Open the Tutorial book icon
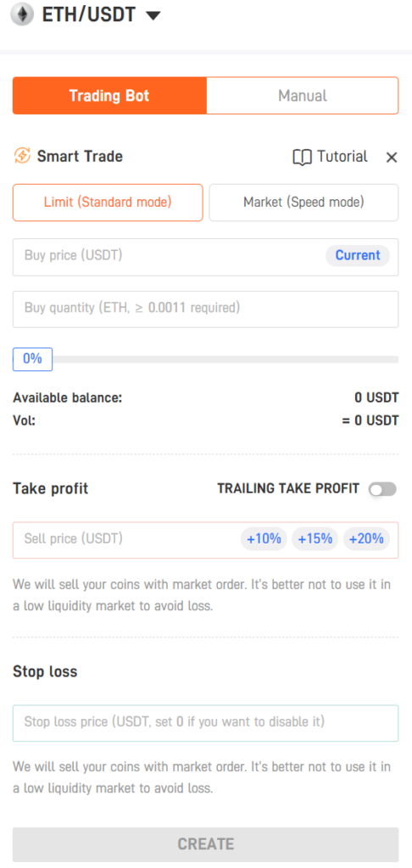This screenshot has height=868, width=412. pyautogui.click(x=302, y=157)
